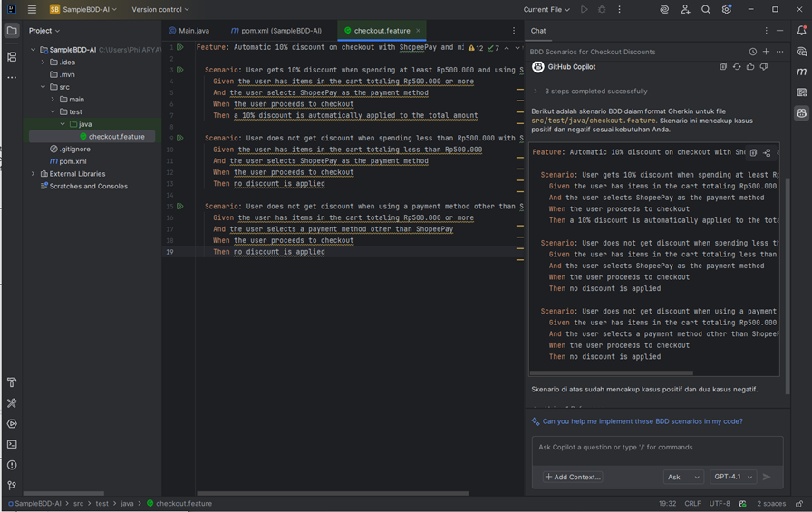Click the Add Context button
This screenshot has height=512, width=812.
click(573, 477)
